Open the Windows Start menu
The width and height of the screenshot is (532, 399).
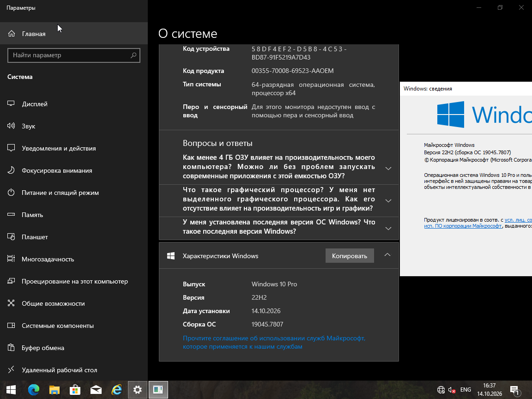pos(11,390)
